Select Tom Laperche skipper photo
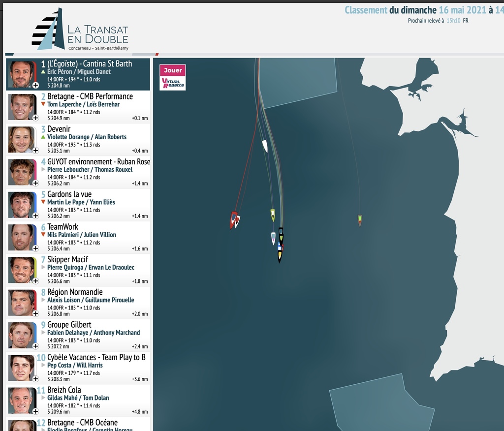This screenshot has height=431, width=504. pos(21,107)
